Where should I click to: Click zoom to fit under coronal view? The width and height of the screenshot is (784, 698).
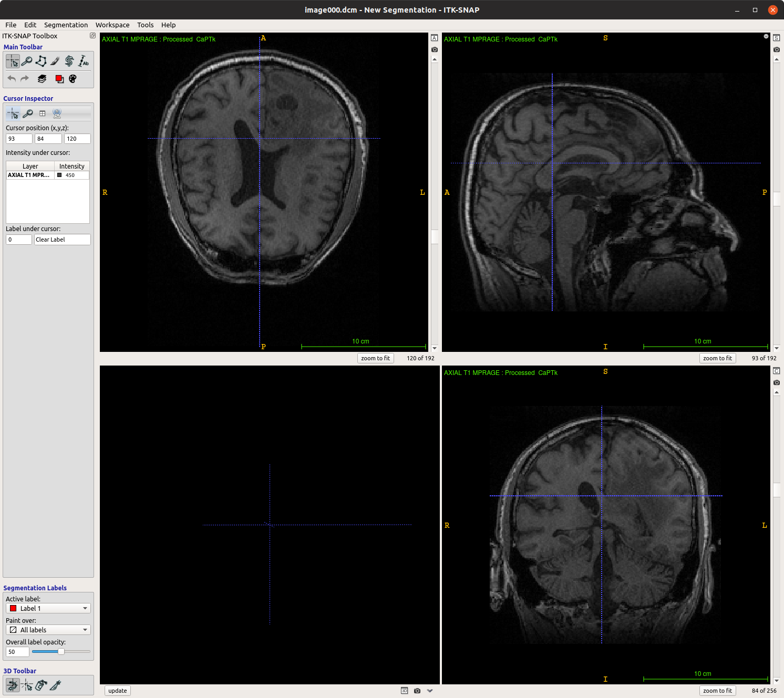coord(718,691)
